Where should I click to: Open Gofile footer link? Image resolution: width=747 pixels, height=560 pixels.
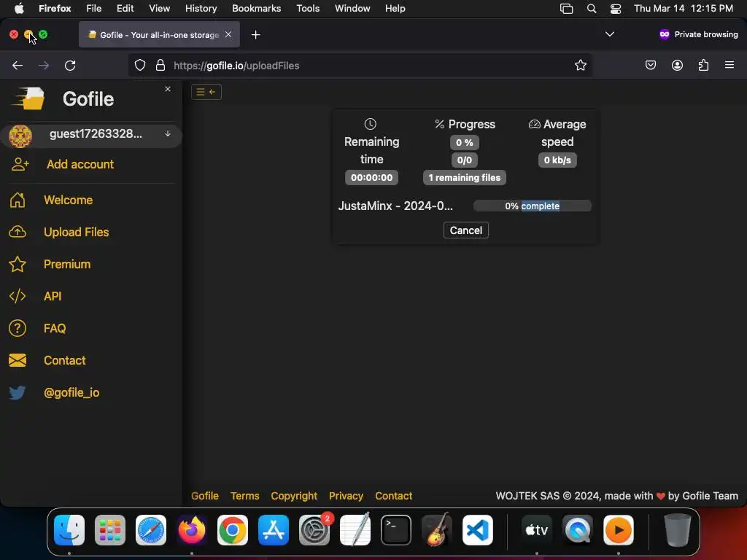click(205, 496)
